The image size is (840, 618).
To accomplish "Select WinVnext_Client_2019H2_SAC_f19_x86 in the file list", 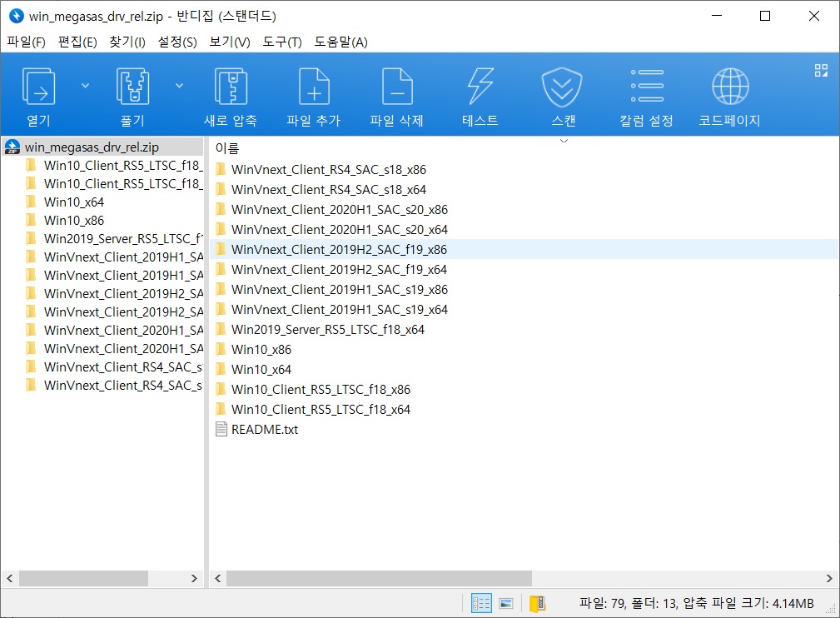I will pyautogui.click(x=339, y=250).
